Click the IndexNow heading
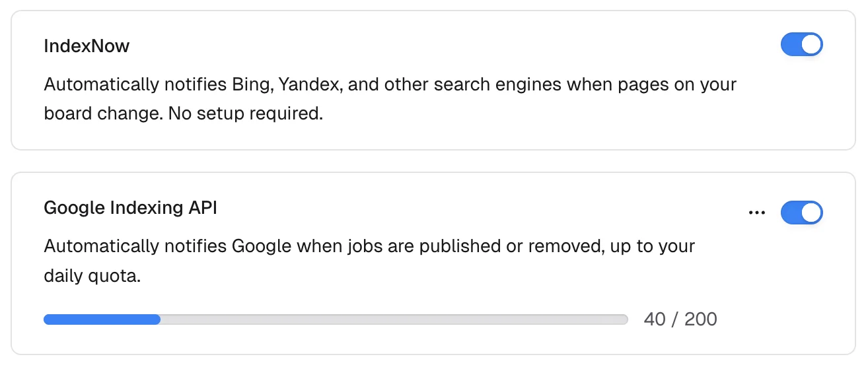Screen dimensions: 868x367 click(87, 46)
